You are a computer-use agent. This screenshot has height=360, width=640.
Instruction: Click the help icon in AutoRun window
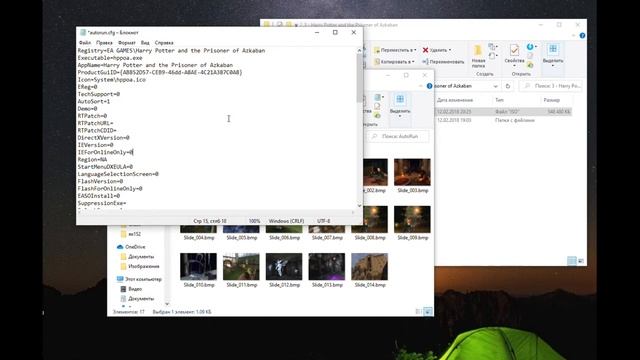(x=429, y=86)
